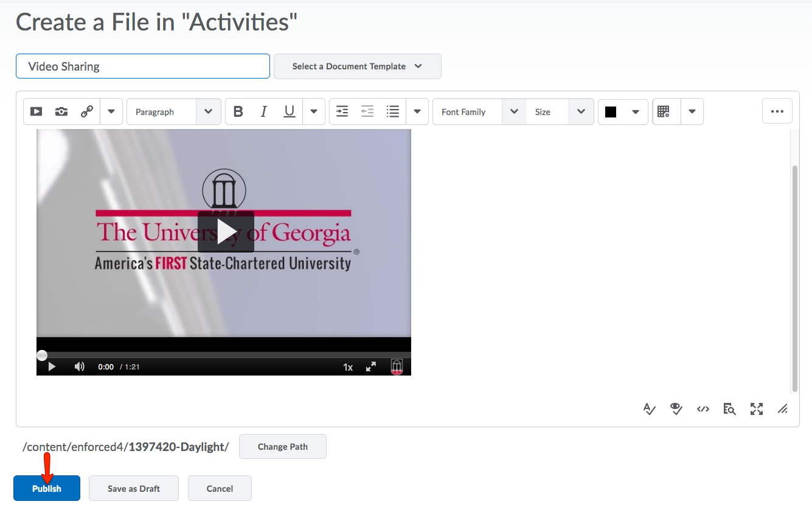This screenshot has width=812, height=507.
Task: Open the HTML source code editor icon
Action: coord(703,409)
